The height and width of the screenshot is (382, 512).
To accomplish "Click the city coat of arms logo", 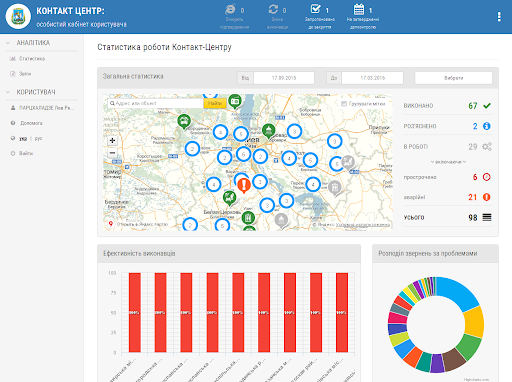I will (18, 16).
